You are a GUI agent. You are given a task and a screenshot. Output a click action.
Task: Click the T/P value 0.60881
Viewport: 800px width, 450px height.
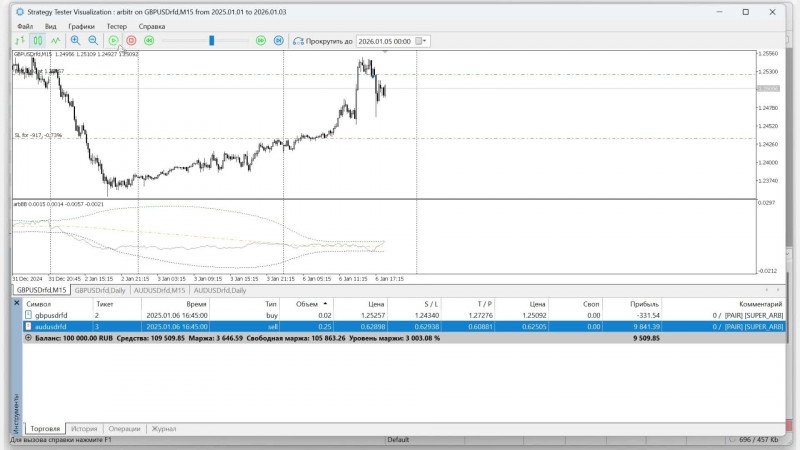[x=481, y=327]
